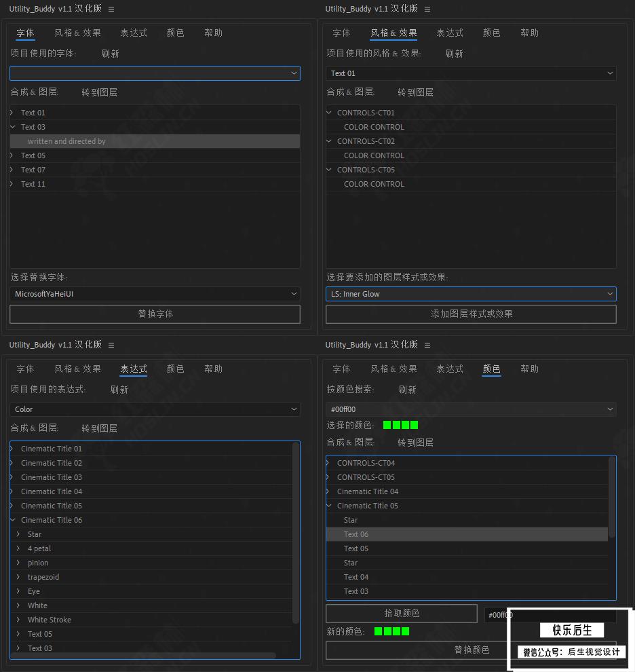The image size is (635, 672).
Task: Switch to 帮助 tab in the color search panel
Action: 529,369
